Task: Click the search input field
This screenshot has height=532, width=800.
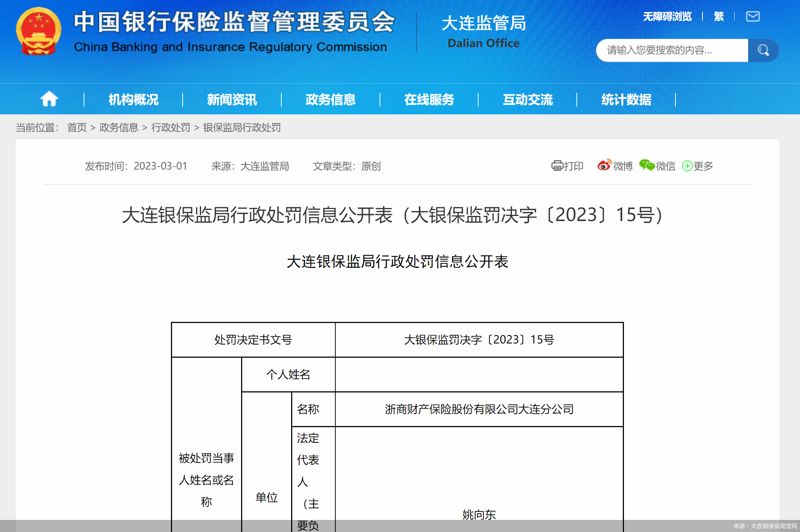Action: coord(672,50)
